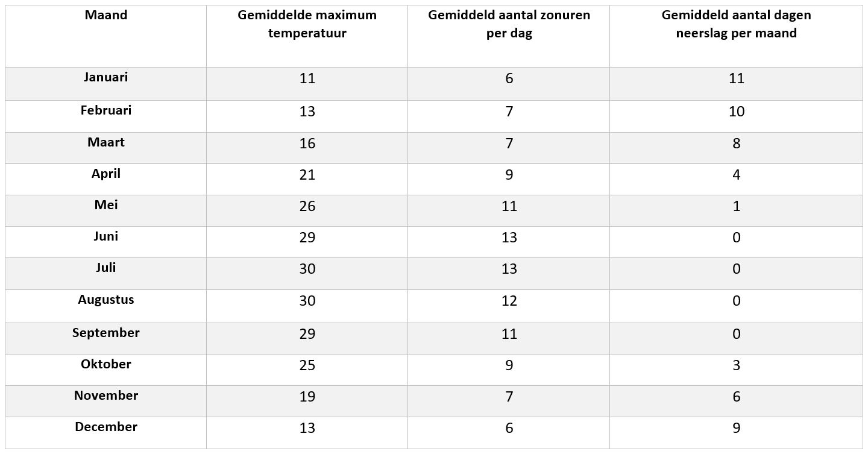Select the Gemiddeld aantal zonuren per dag header
Screen dimensions: 868x454
pyautogui.click(x=509, y=24)
